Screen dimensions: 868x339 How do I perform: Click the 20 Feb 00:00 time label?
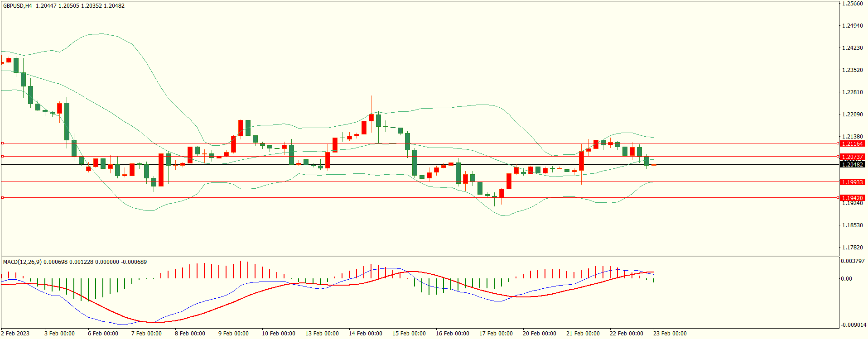coord(540,334)
